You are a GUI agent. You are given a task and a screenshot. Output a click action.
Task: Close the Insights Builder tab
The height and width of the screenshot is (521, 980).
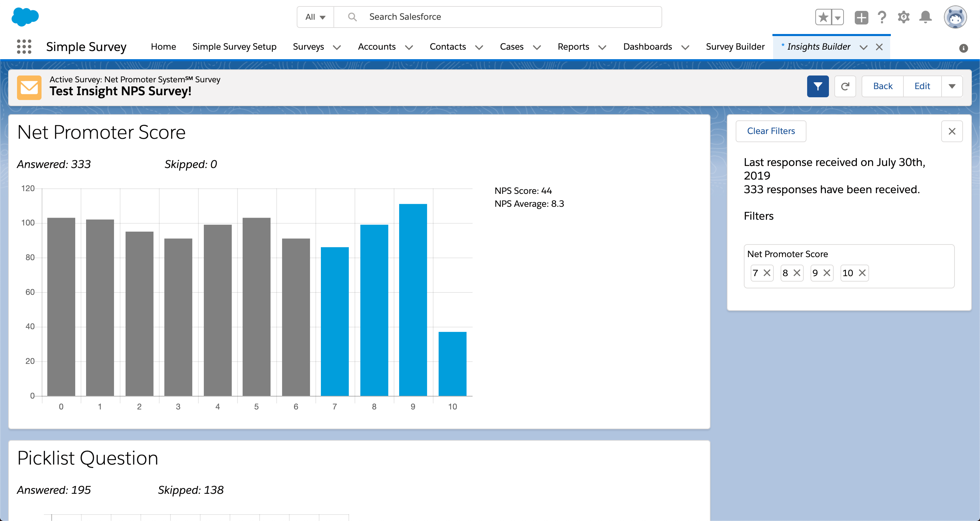(879, 47)
